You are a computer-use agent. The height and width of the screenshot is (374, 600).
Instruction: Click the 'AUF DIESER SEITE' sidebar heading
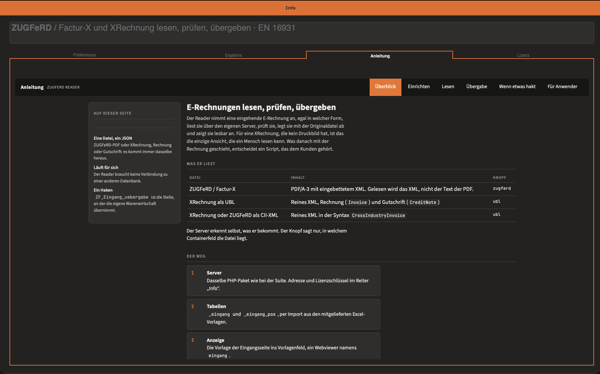(112, 113)
